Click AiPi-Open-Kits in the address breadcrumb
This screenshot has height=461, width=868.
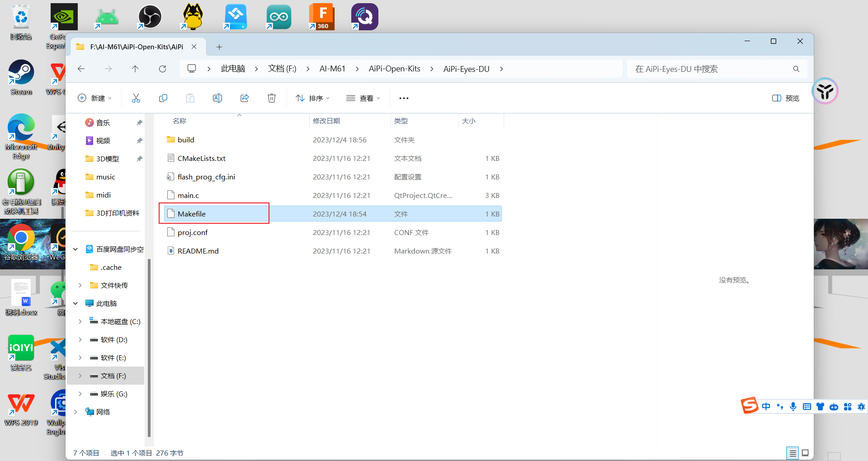click(395, 69)
